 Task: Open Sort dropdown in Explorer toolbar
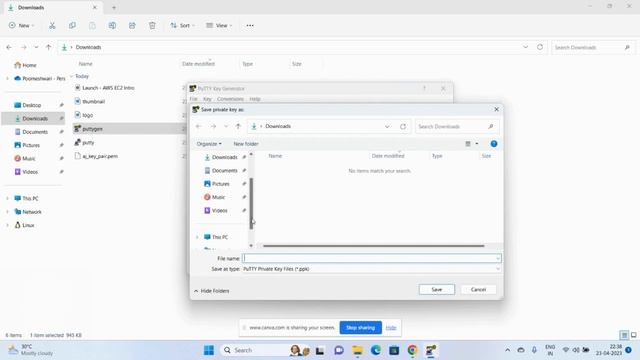(182, 25)
